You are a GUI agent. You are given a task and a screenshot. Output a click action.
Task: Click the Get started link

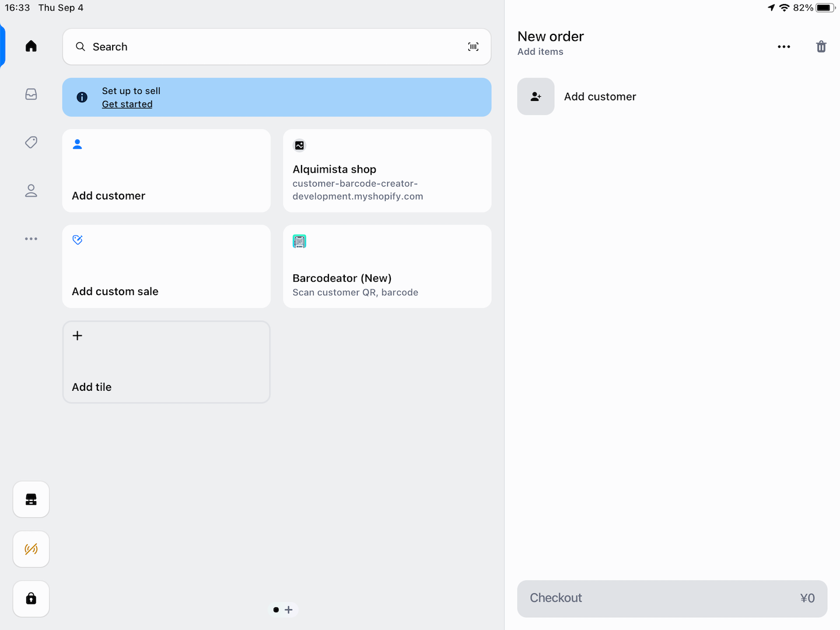coord(127,104)
